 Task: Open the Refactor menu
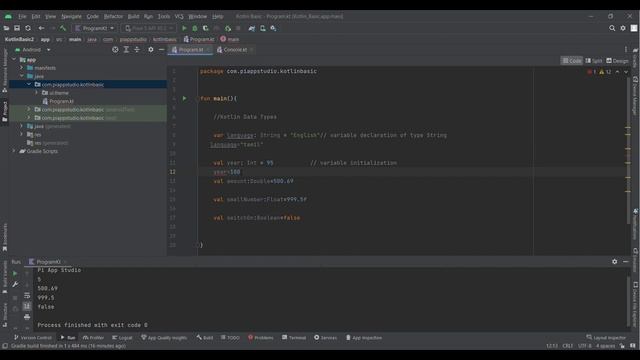113,16
